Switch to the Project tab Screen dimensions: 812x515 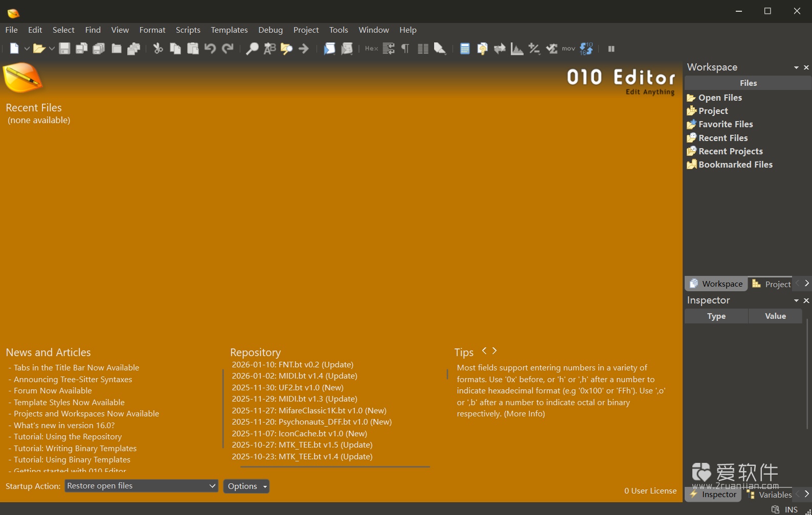point(771,284)
